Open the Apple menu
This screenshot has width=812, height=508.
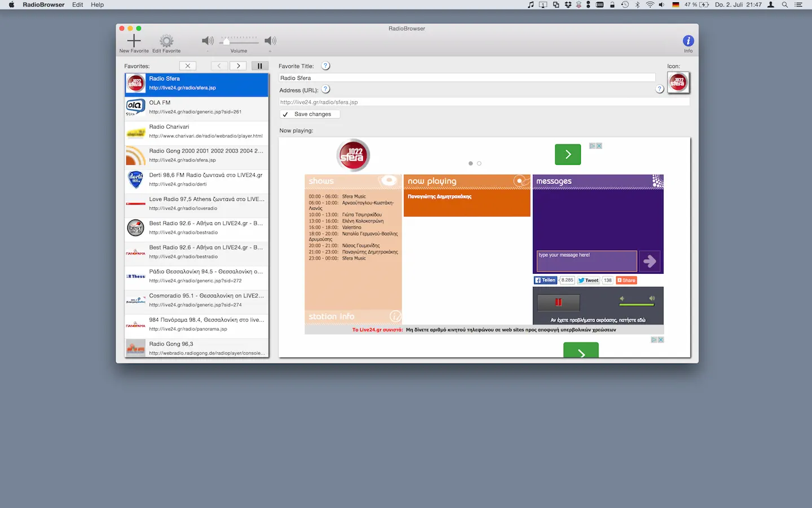[11, 5]
